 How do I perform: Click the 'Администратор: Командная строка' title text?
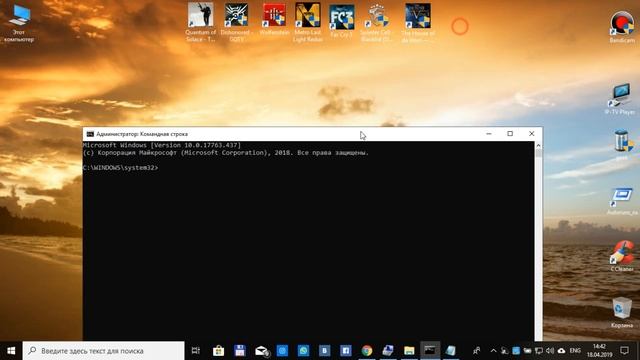pyautogui.click(x=142, y=134)
